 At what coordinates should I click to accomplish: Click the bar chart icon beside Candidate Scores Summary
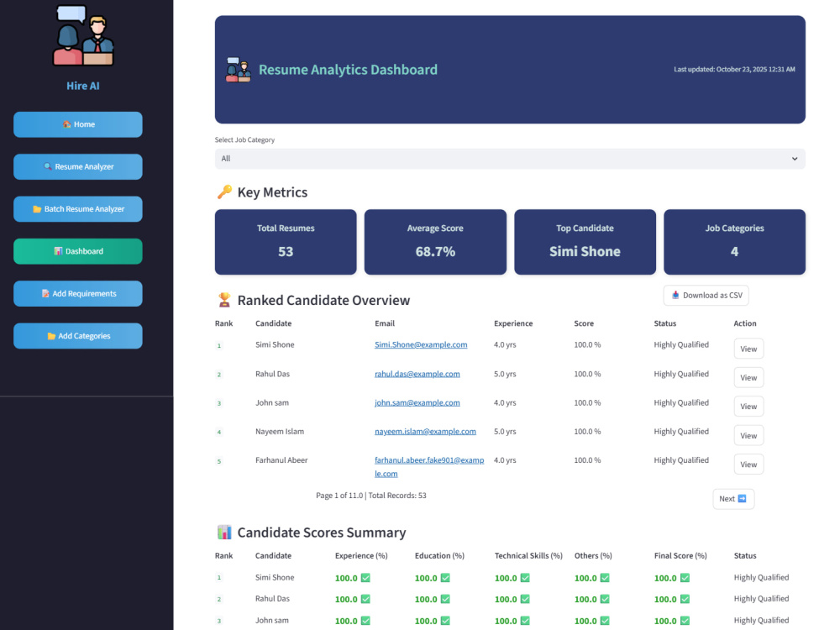point(224,532)
